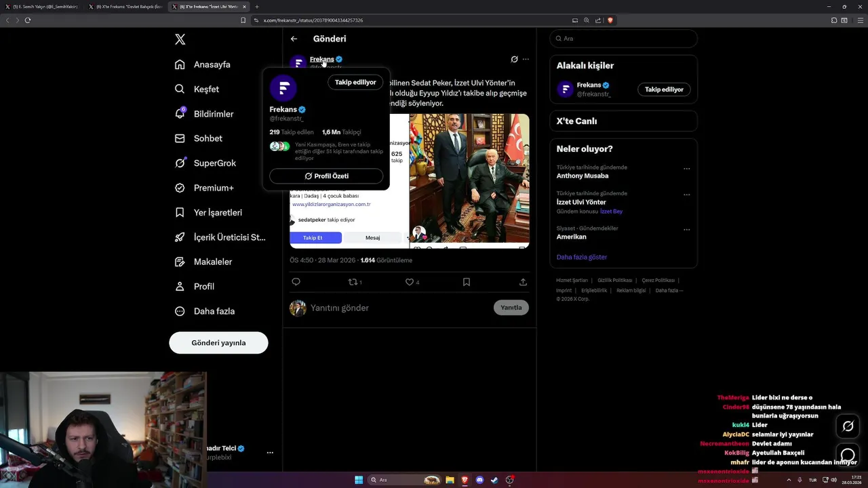The width and height of the screenshot is (868, 488).
Task: Open more options for Anthony Musaba trend
Action: (x=686, y=168)
